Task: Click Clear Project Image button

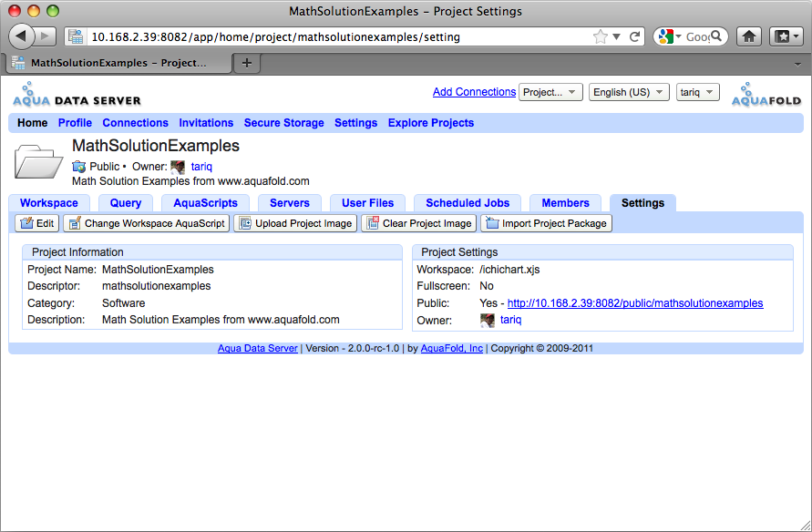Action: coord(419,223)
